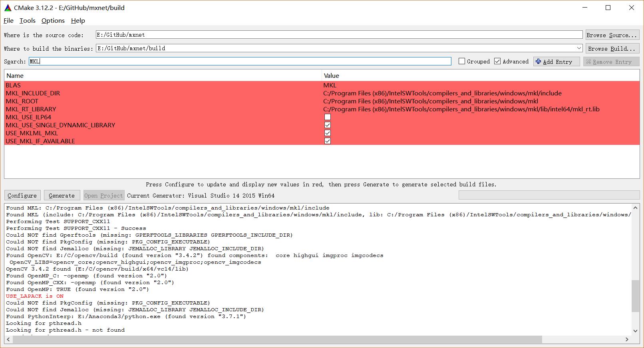The width and height of the screenshot is (644, 348).
Task: Select the USE_MKL_IF_AVAILABLE row name
Action: point(40,141)
